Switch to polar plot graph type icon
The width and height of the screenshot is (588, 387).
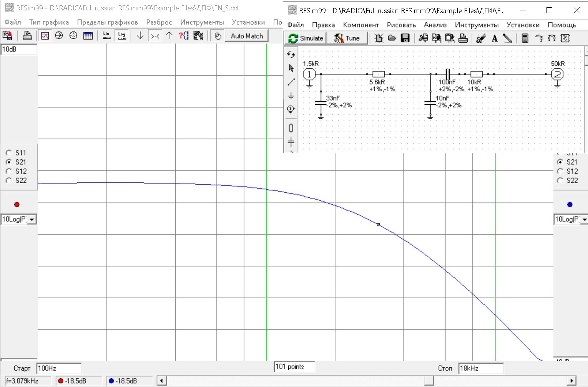pos(73,36)
